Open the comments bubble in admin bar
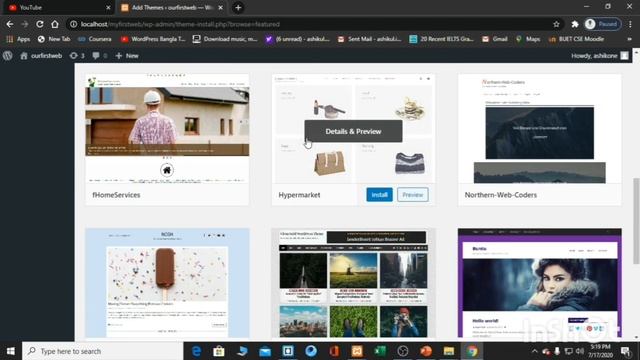The width and height of the screenshot is (640, 360). [99, 56]
